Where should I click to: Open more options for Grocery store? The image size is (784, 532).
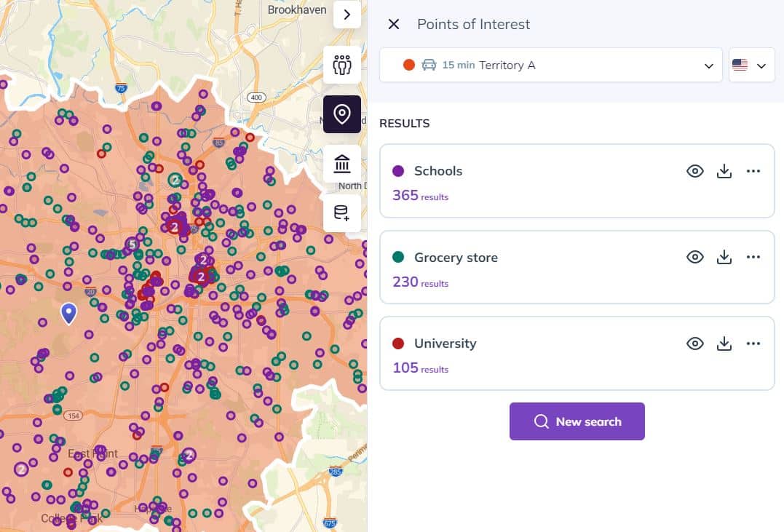(x=753, y=257)
